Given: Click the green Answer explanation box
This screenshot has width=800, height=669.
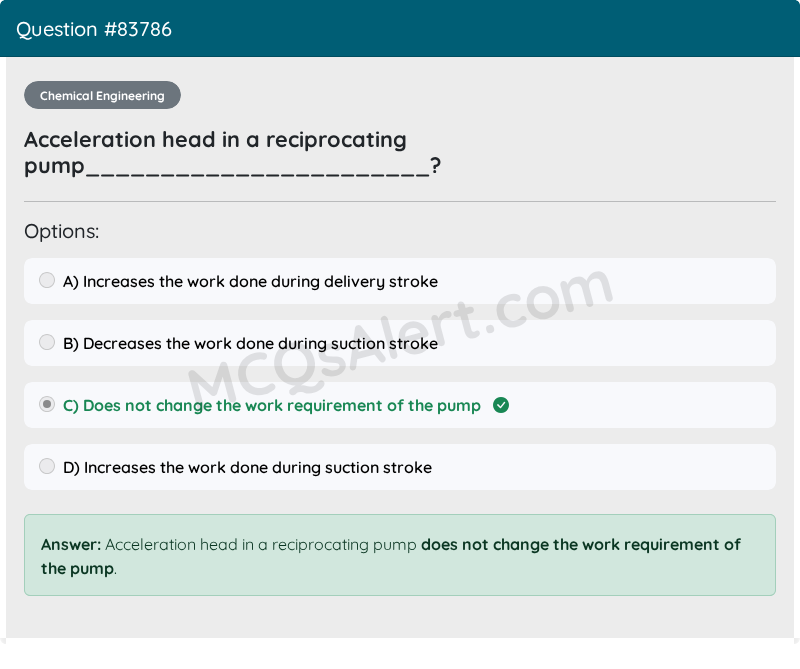Looking at the screenshot, I should 400,555.
